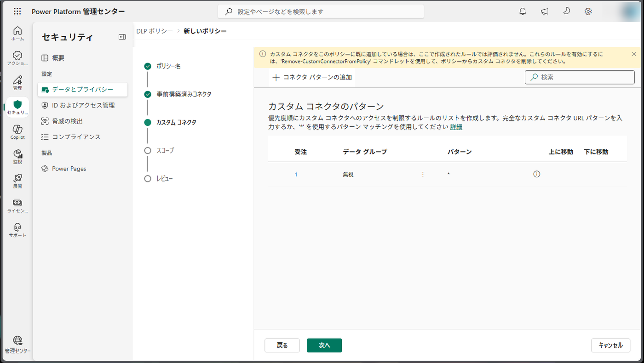Image resolution: width=644 pixels, height=363 pixels.
Task: Click the キャンセル button
Action: [x=610, y=346]
